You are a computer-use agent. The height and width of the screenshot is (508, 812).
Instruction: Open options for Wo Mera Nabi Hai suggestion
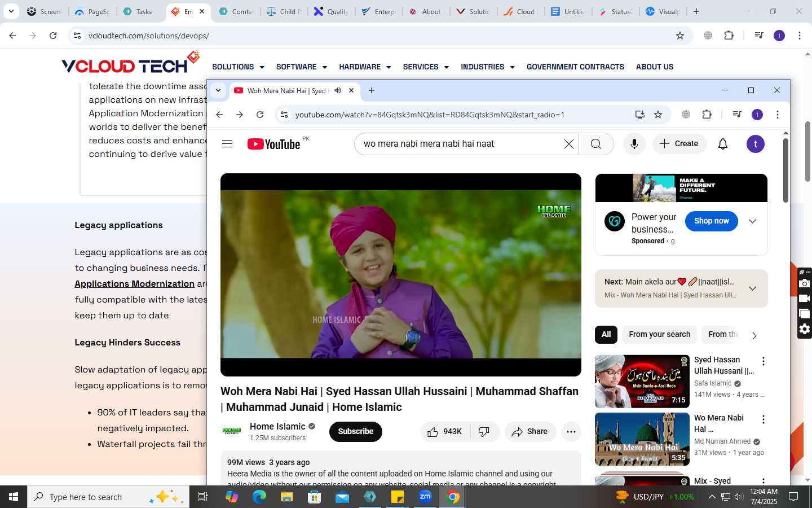pyautogui.click(x=764, y=419)
